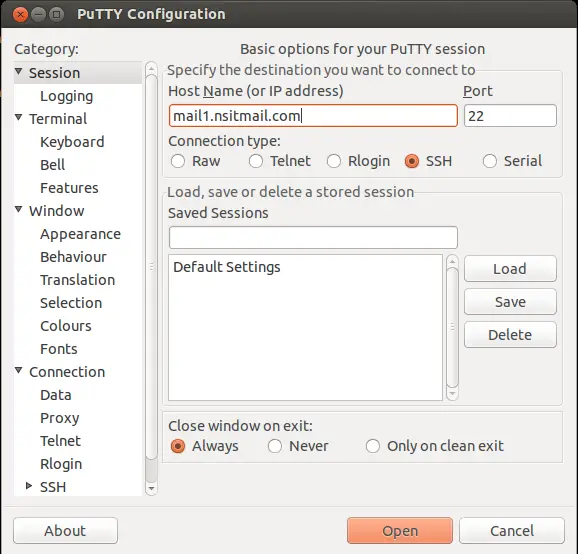Collapse the Terminal category arrow
The image size is (578, 554).
[18, 117]
